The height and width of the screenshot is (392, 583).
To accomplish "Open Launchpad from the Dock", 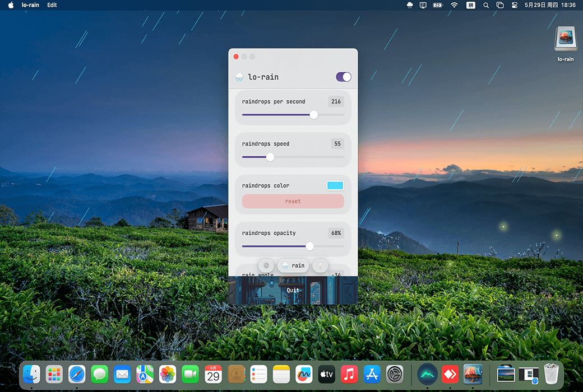I will point(54,374).
